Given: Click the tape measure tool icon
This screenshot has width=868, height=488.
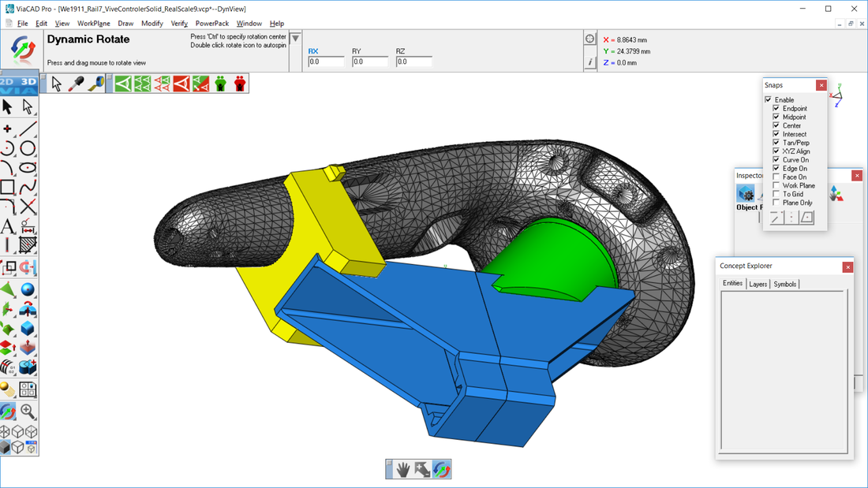Looking at the screenshot, I should [x=95, y=83].
